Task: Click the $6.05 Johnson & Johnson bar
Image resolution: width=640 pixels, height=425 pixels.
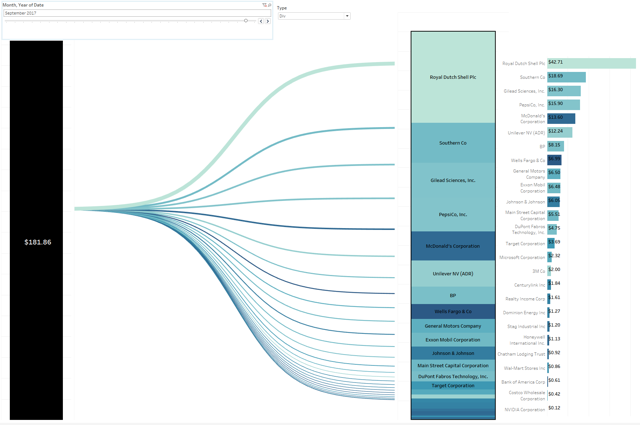Action: click(x=553, y=202)
